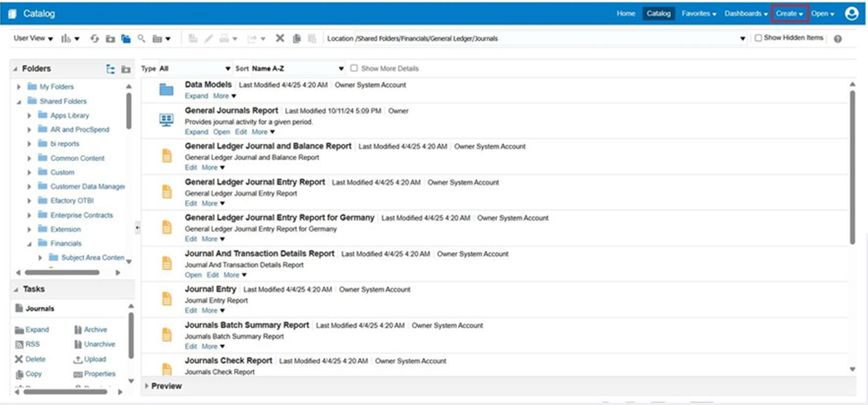This screenshot has height=405, width=868.
Task: Edit the Journal Entry report
Action: (191, 310)
